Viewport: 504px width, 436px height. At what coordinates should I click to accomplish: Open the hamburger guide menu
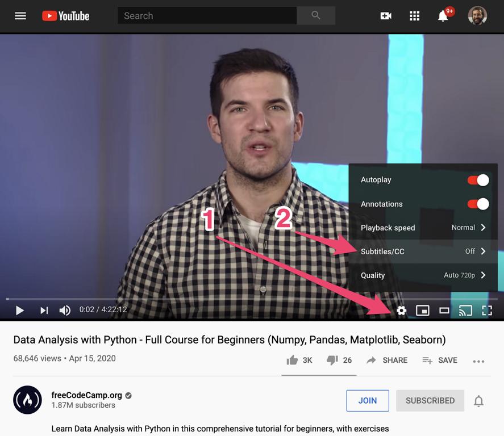click(x=20, y=16)
